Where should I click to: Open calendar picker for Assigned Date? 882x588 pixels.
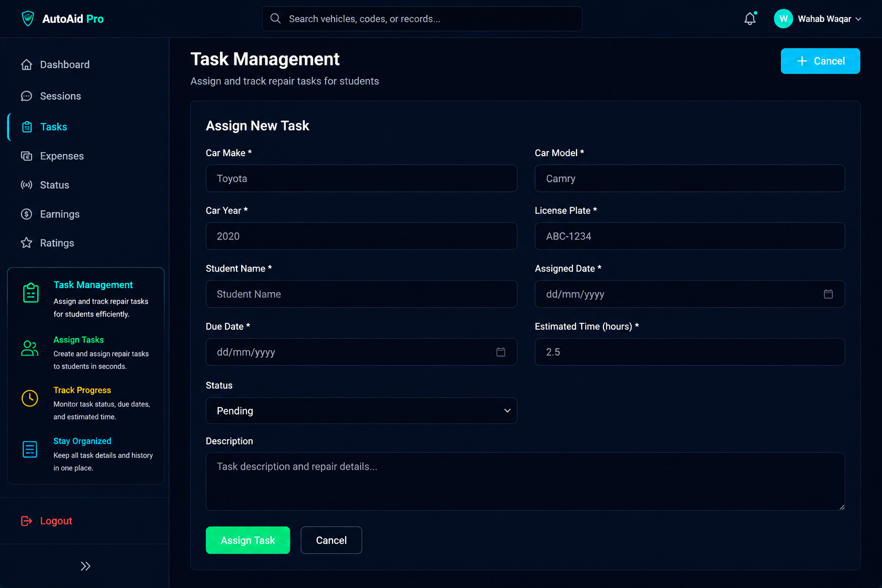828,294
